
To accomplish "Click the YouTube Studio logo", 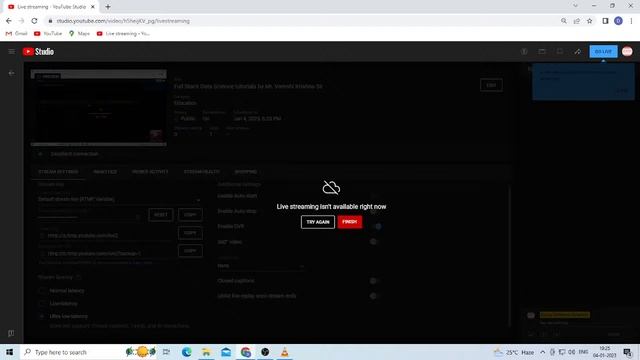I will (38, 51).
